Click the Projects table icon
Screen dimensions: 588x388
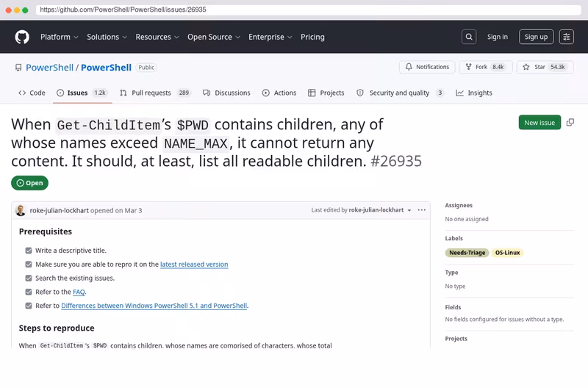311,93
